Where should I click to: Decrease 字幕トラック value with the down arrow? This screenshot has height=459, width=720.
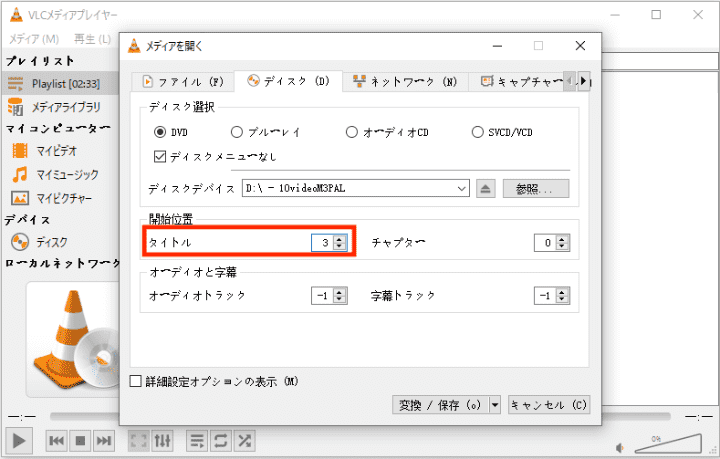point(562,300)
